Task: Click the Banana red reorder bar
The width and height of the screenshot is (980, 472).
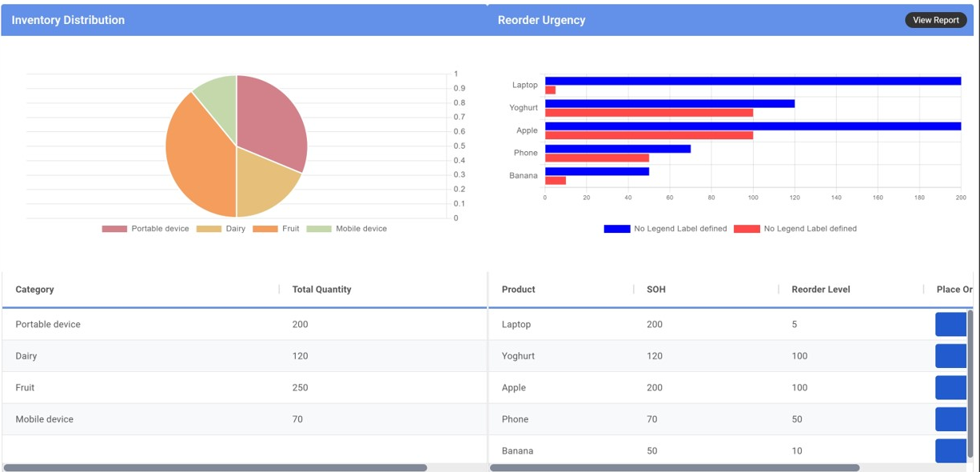Action: pyautogui.click(x=556, y=180)
